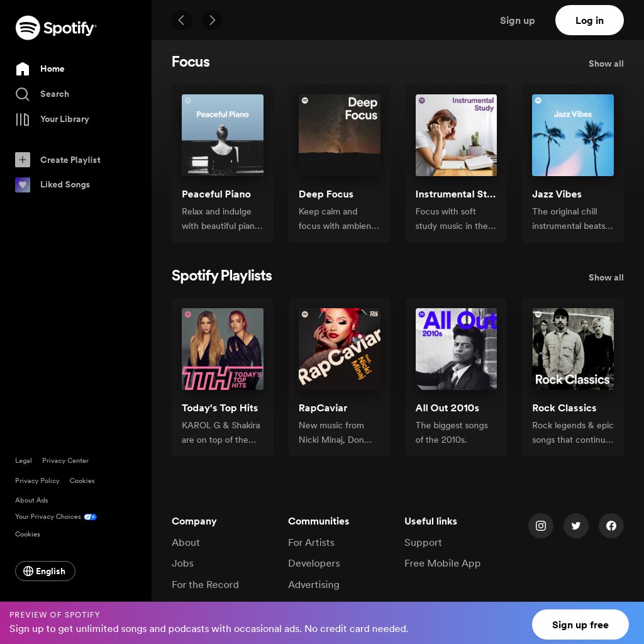This screenshot has width=644, height=644.
Task: Open the Deep Focus cover art
Action: 339,135
